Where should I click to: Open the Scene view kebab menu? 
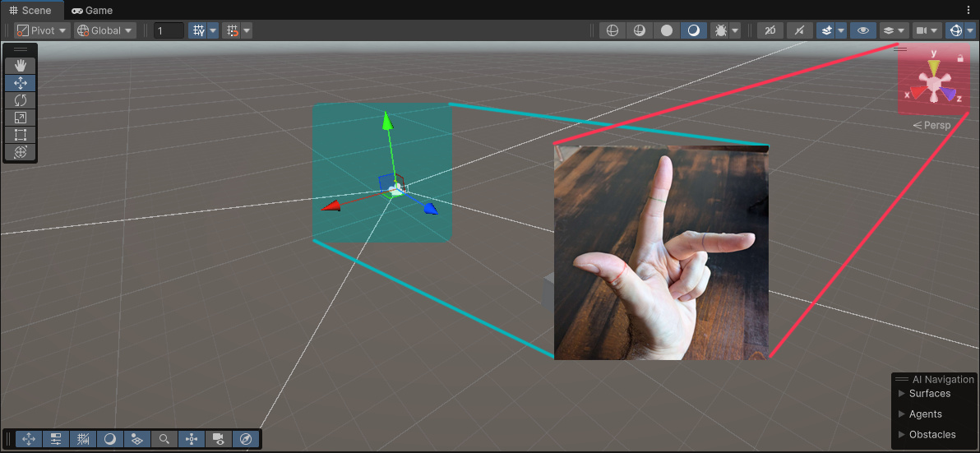click(971, 11)
